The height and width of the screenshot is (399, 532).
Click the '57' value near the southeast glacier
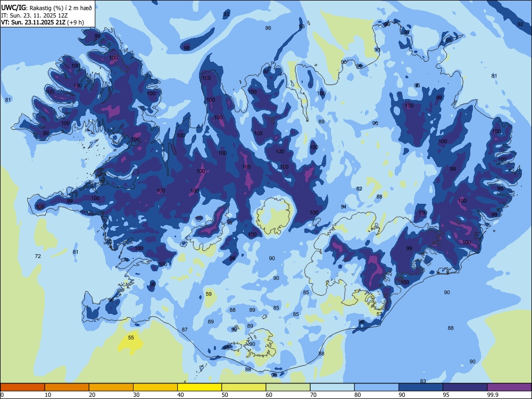coord(379,314)
